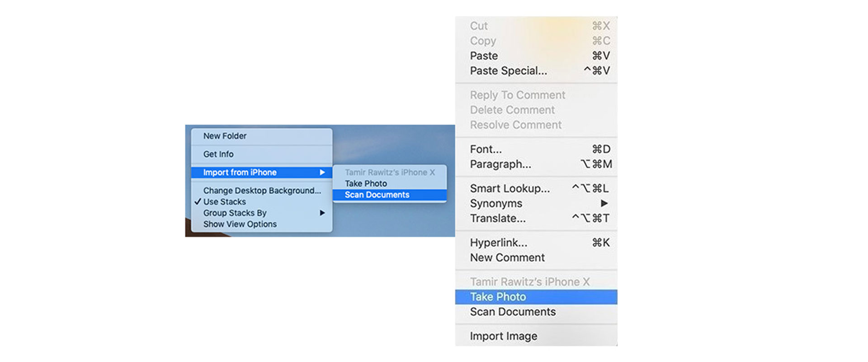Choose New Folder in desktop context menu
The image size is (868, 362).
tap(262, 136)
